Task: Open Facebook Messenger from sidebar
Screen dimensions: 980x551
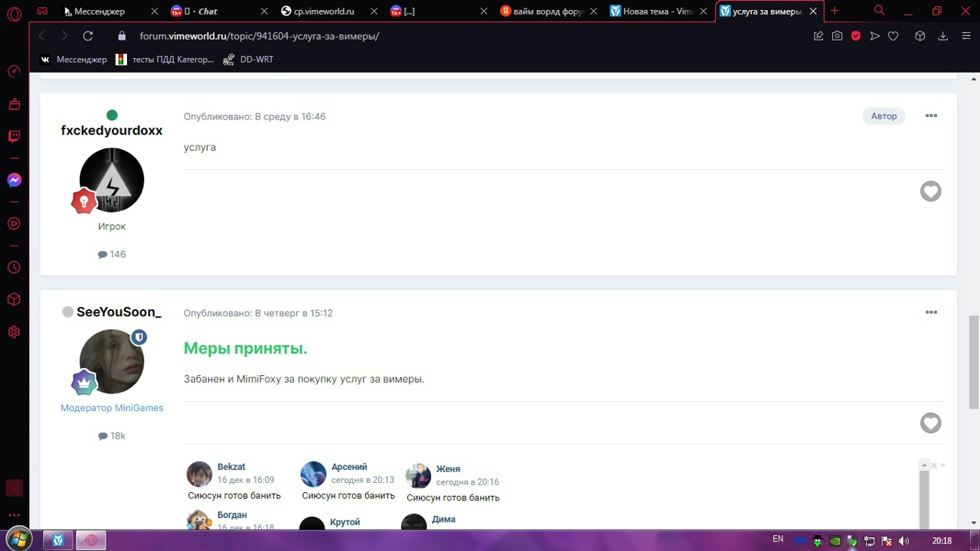Action: (14, 181)
